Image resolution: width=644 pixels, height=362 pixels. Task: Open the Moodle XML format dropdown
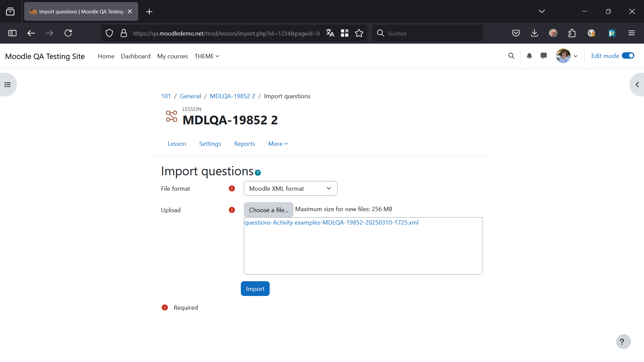pos(290,188)
